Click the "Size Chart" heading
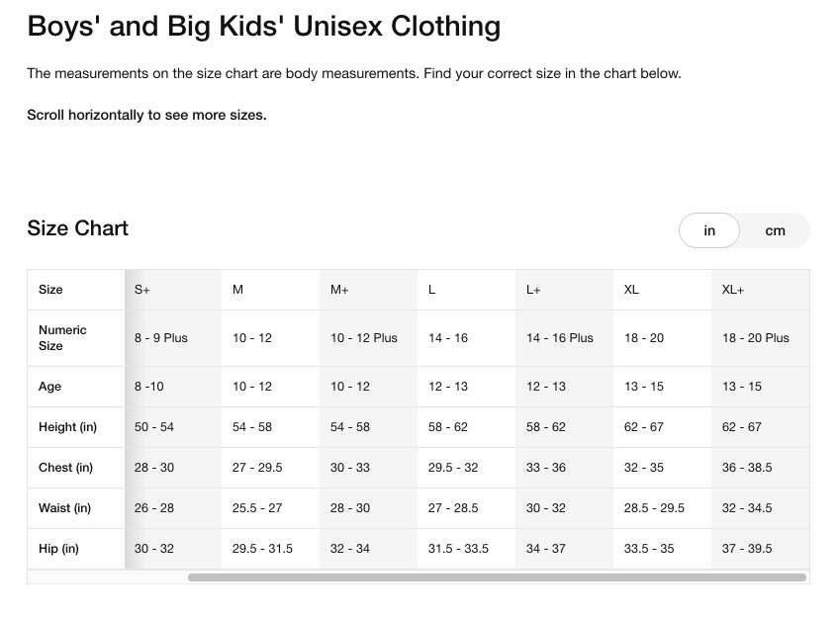Image resolution: width=840 pixels, height=620 pixels. tap(78, 228)
